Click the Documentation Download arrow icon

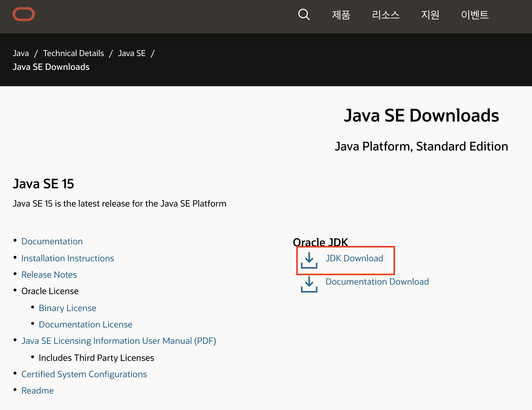309,284
